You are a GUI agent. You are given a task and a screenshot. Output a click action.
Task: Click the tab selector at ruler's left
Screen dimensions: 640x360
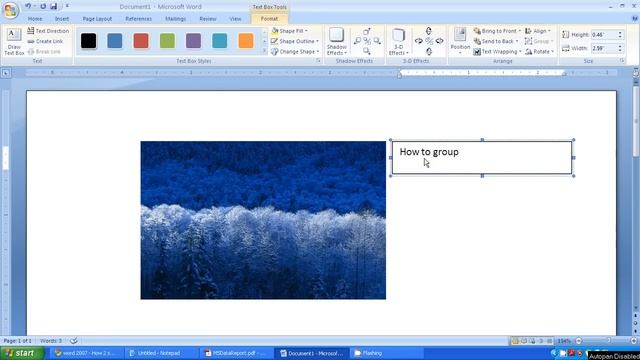6,73
